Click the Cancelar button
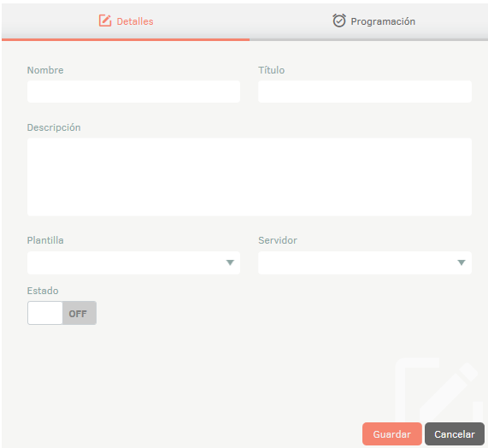Screen dimensions: 488x448 455,434
